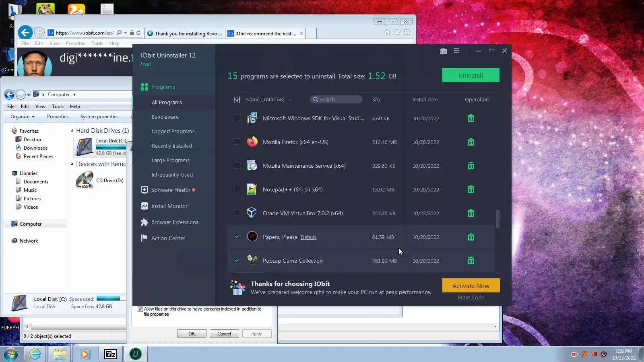Open the explorer recent locations dropdown
This screenshot has width=644, height=362.
[x=29, y=95]
